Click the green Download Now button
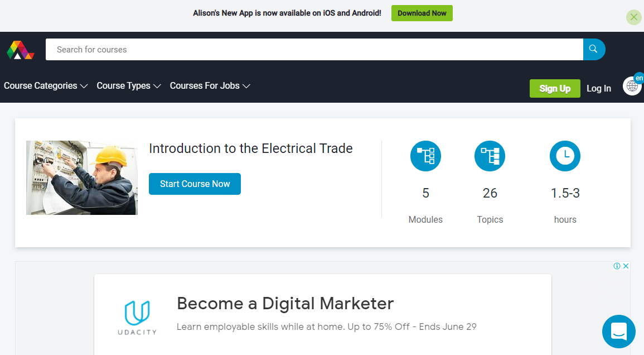The image size is (644, 355). pyautogui.click(x=422, y=13)
